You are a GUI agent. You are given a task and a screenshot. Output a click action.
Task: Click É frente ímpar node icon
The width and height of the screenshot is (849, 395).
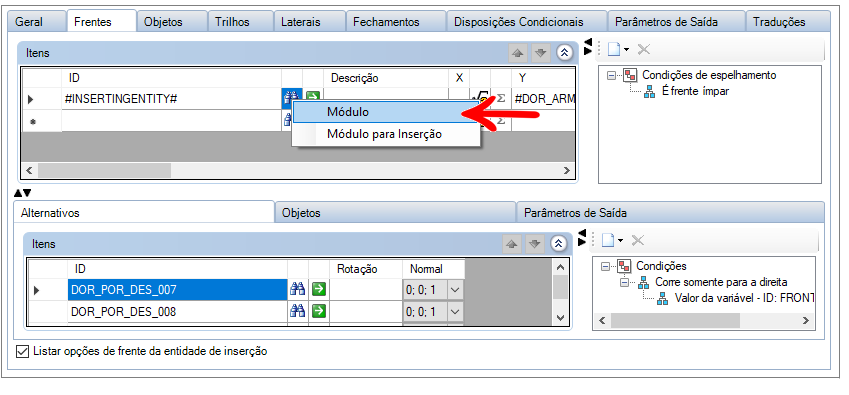pyautogui.click(x=650, y=91)
